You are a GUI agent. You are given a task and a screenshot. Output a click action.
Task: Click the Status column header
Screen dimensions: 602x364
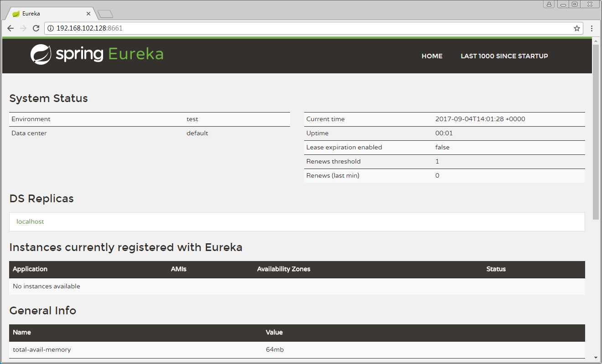pyautogui.click(x=496, y=269)
